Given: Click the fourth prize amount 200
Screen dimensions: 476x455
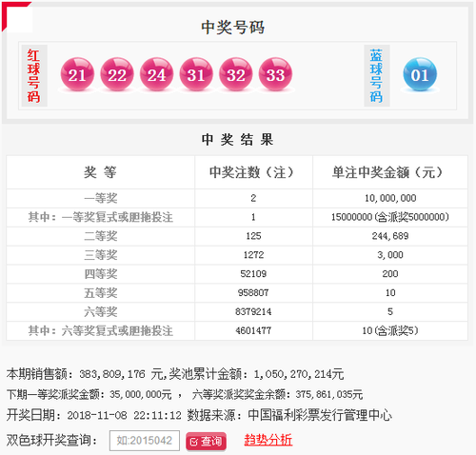Looking at the screenshot, I should (x=390, y=274).
